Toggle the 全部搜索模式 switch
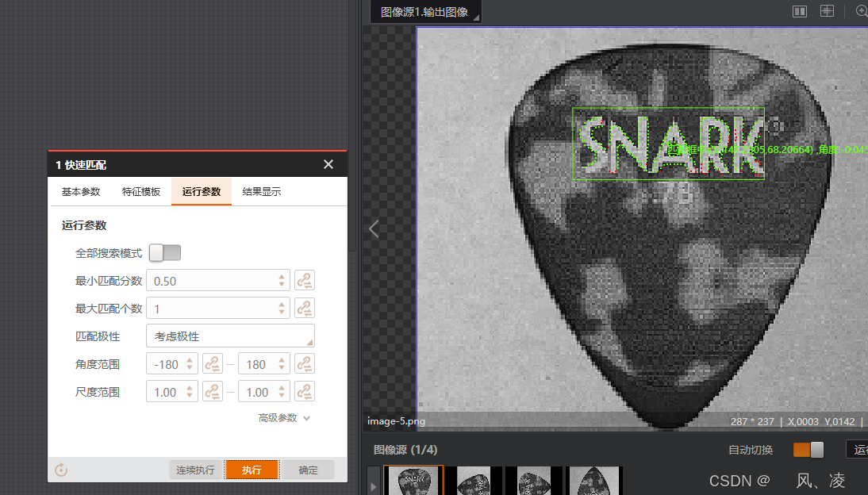This screenshot has height=495, width=868. click(165, 253)
